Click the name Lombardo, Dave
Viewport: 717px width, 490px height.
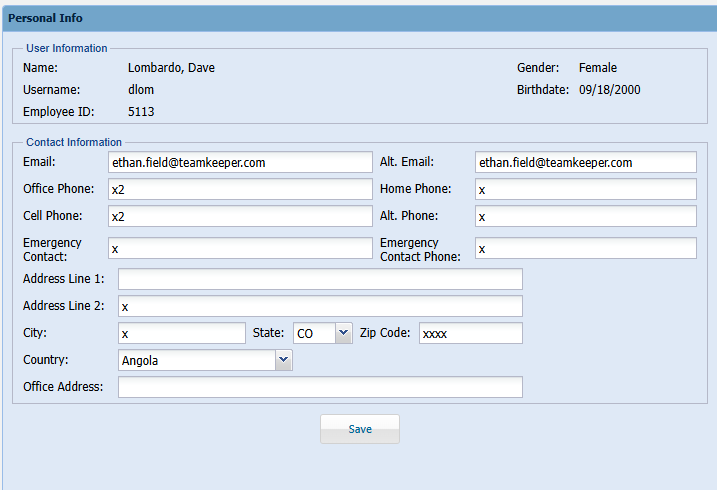(x=171, y=68)
